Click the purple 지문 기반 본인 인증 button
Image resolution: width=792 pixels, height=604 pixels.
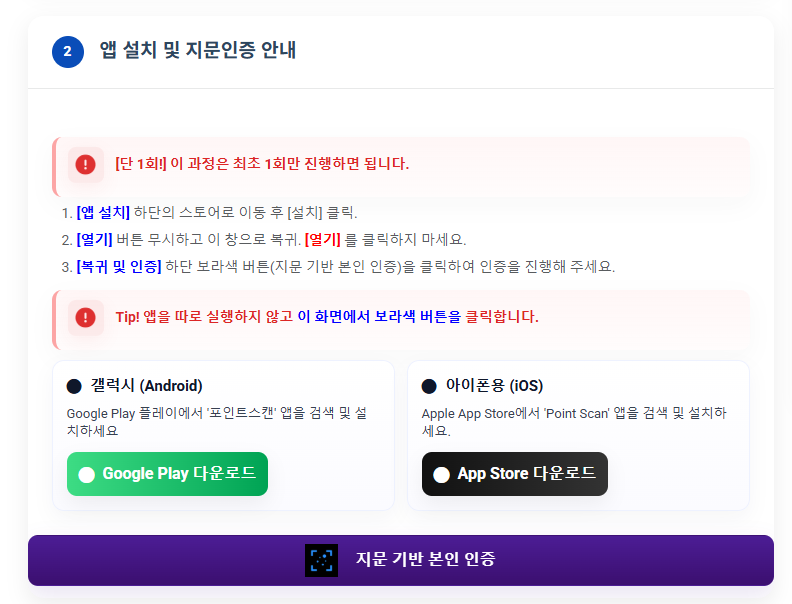pos(401,560)
